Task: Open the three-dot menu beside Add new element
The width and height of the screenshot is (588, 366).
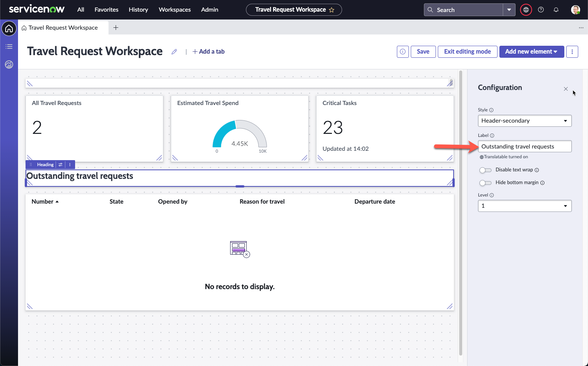Action: 572,52
